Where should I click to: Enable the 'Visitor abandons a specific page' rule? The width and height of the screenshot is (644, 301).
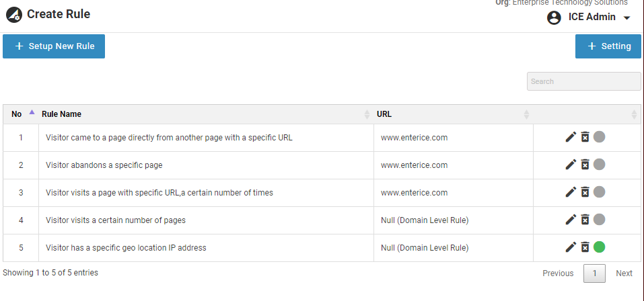click(x=600, y=165)
